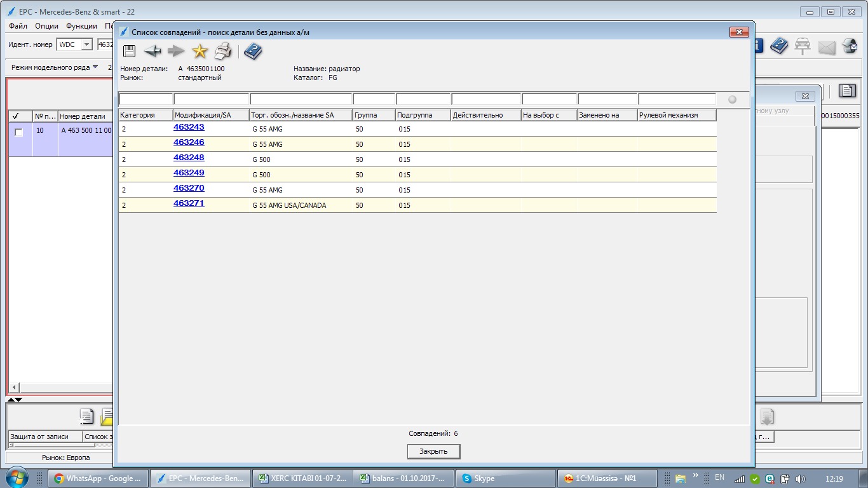Open the Файл menu
The width and height of the screenshot is (868, 488).
[18, 26]
